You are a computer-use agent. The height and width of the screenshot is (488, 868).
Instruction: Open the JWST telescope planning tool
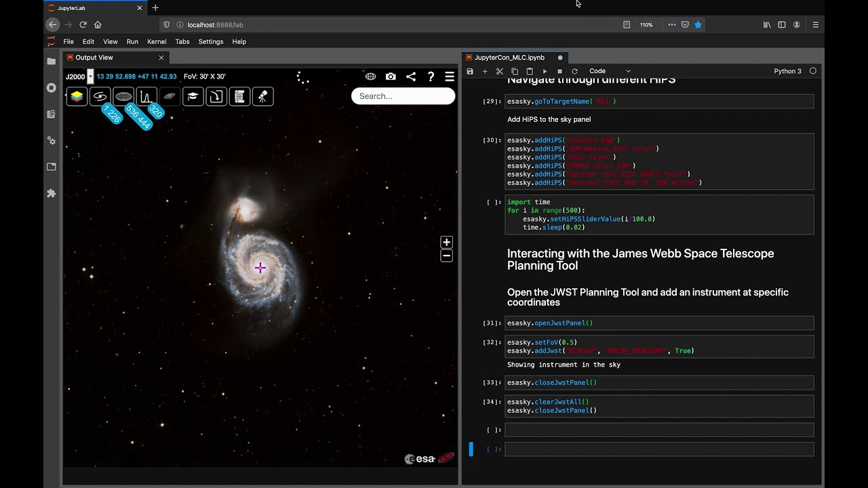tap(262, 96)
